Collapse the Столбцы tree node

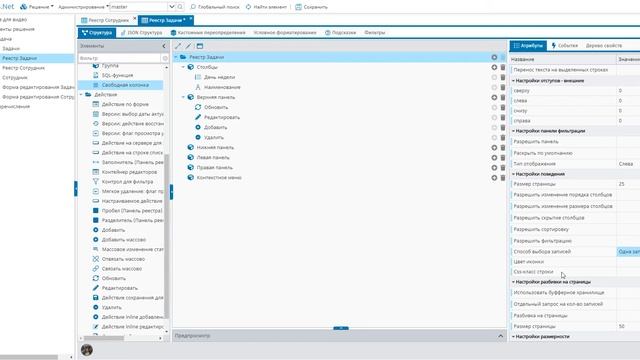click(x=184, y=67)
